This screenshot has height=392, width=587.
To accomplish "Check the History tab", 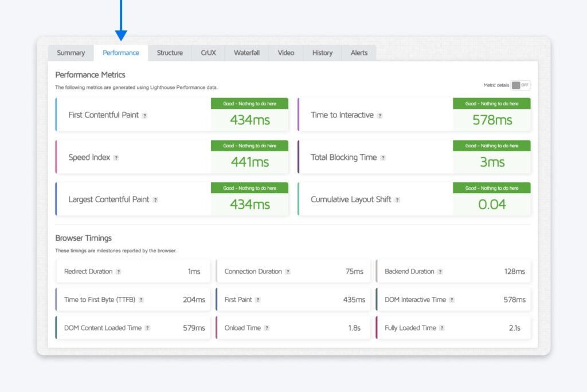I will [322, 53].
